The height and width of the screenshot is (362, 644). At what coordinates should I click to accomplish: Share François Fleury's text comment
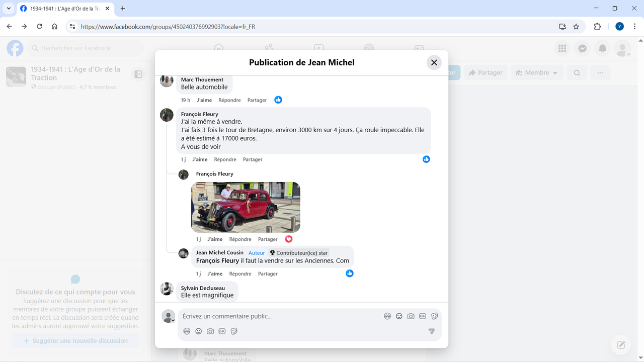pyautogui.click(x=253, y=159)
